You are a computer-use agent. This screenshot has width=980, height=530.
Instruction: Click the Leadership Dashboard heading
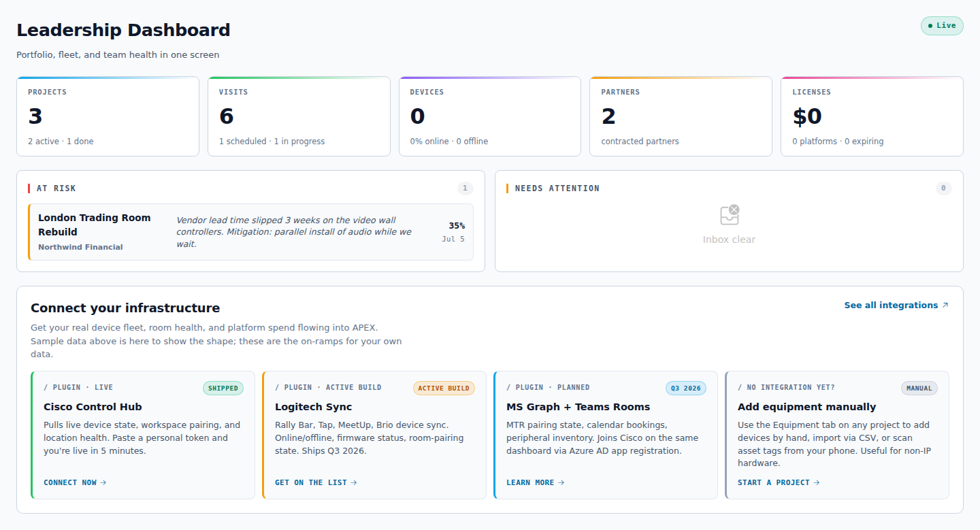(x=123, y=30)
